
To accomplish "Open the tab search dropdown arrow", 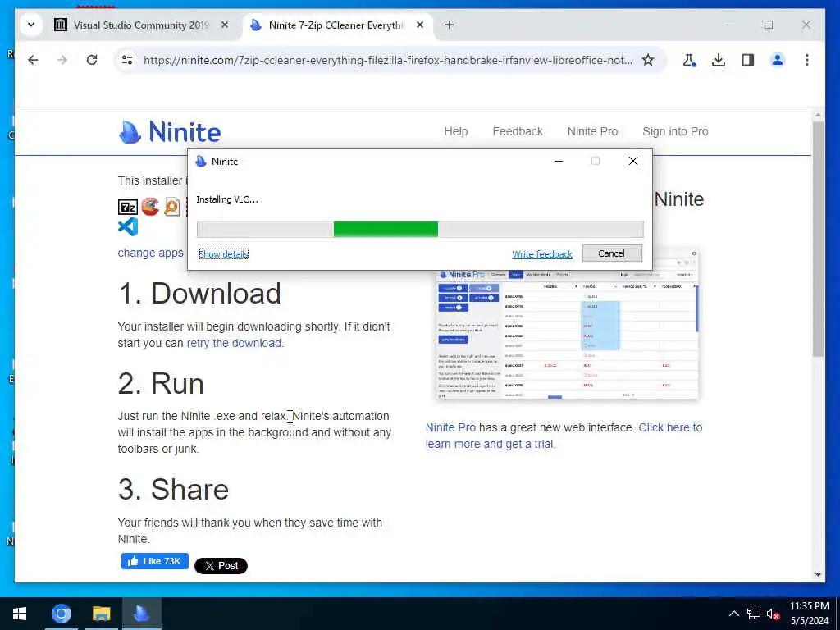I will [x=31, y=25].
